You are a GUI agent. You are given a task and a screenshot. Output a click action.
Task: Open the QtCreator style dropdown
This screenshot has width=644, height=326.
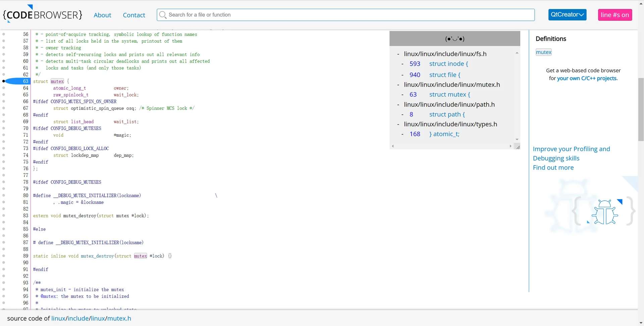point(567,15)
